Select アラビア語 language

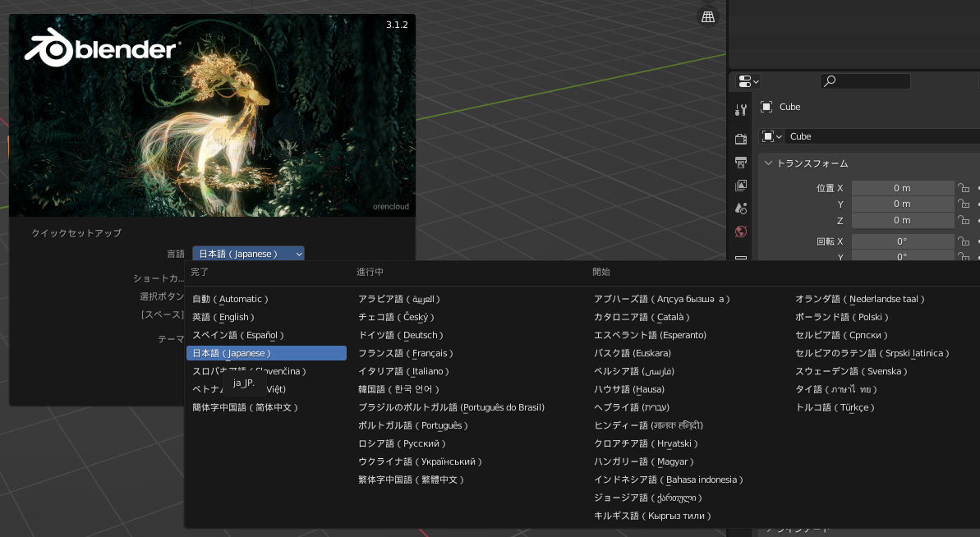point(398,299)
